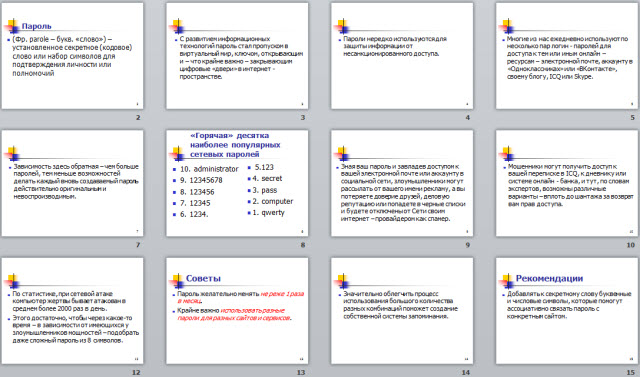Select slide 5 mentioning ICQ или Skype
The height and width of the screenshot is (377, 640).
coord(567,56)
